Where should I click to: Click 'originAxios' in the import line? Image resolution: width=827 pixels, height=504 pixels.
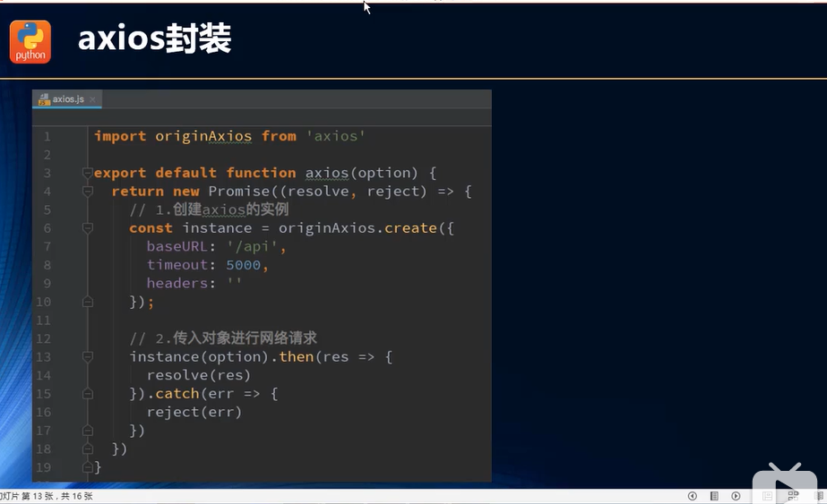pos(203,136)
